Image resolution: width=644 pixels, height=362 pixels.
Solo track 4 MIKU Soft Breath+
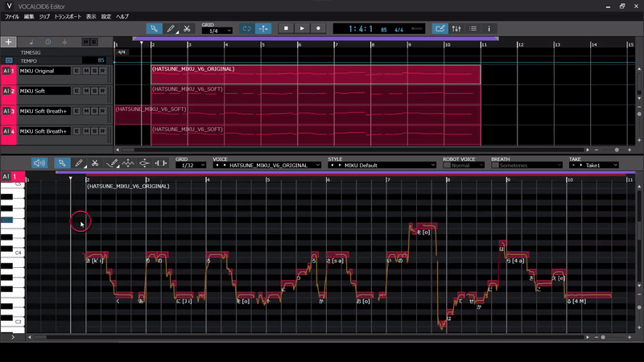point(94,131)
